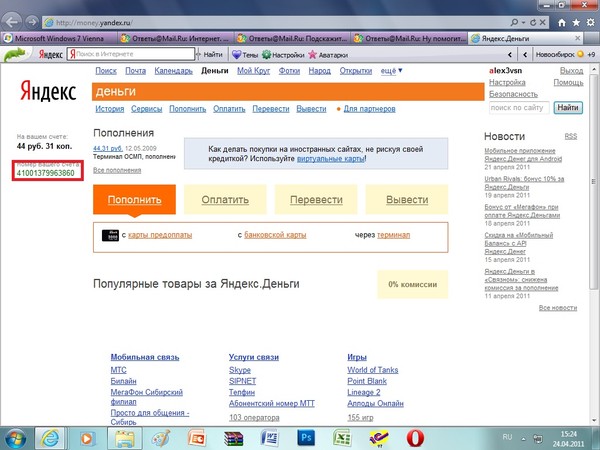Click the address bar dropdown arrow
This screenshot has height=450, width=600.
523,23
